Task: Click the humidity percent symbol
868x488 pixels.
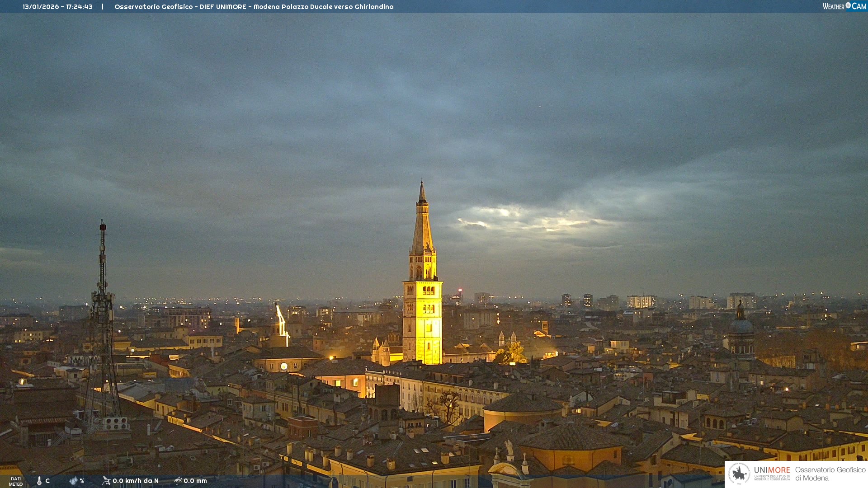Action: 82,481
